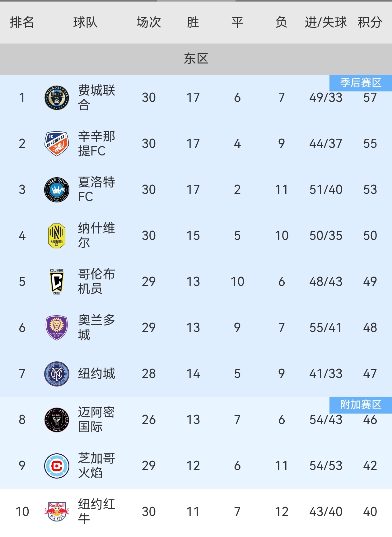Click the 积分 column header
The height and width of the screenshot is (537, 392).
(370, 22)
